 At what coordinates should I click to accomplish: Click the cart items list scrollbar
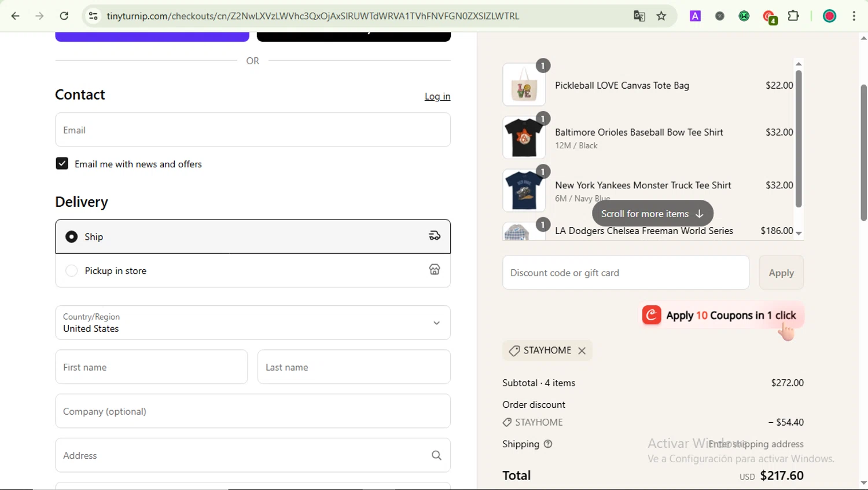tap(799, 138)
